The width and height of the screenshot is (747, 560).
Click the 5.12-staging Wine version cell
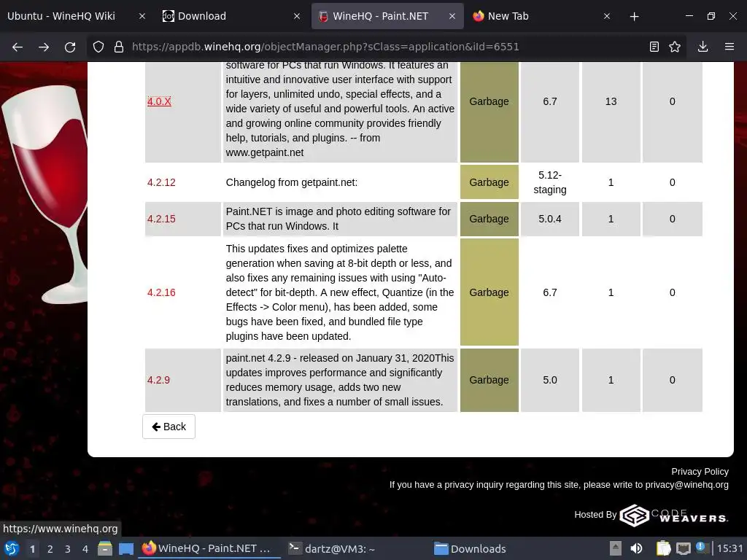550,182
